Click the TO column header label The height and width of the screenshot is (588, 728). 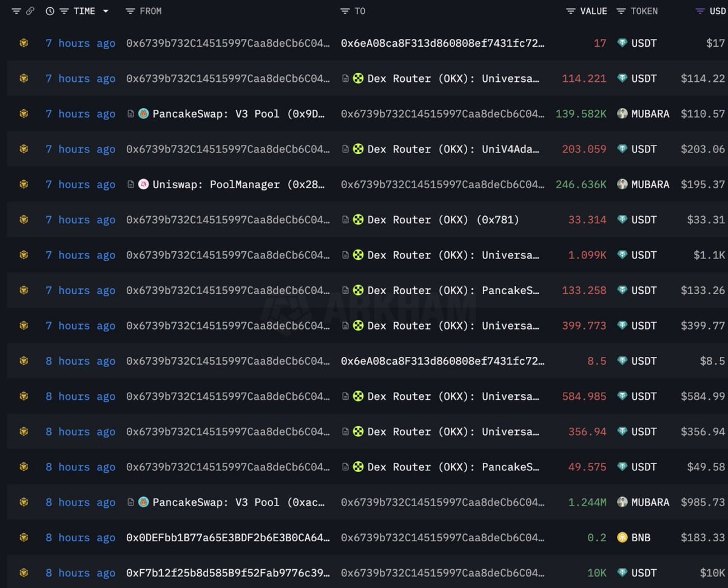(x=360, y=11)
